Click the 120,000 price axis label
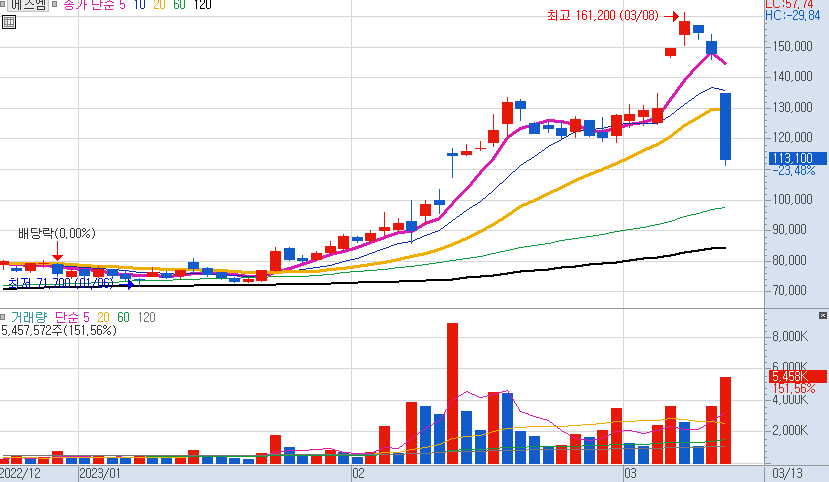 pyautogui.click(x=793, y=137)
